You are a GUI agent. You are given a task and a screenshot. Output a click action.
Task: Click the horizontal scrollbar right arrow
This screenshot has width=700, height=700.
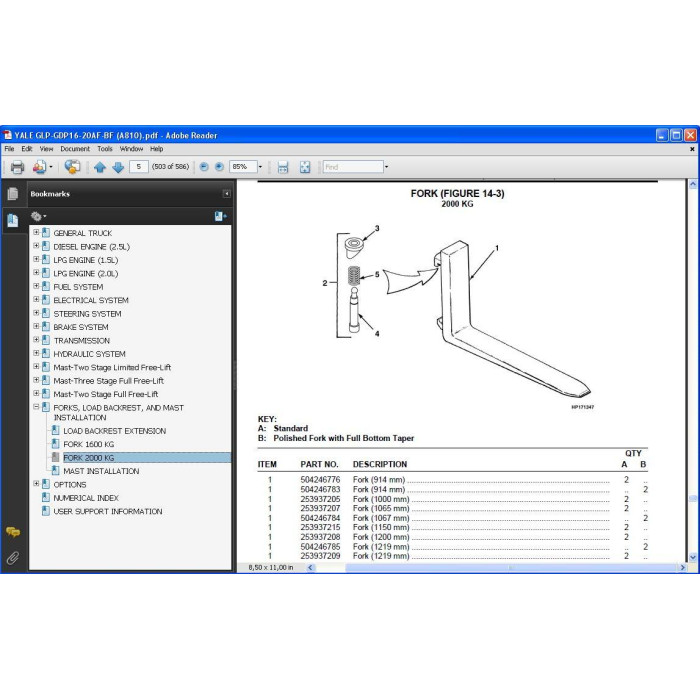(682, 568)
